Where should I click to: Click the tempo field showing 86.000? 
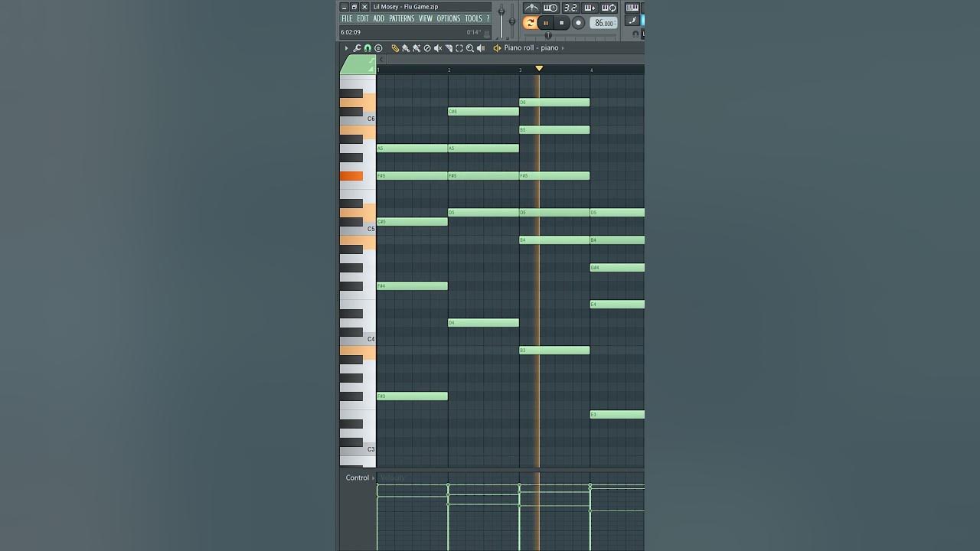pyautogui.click(x=603, y=23)
